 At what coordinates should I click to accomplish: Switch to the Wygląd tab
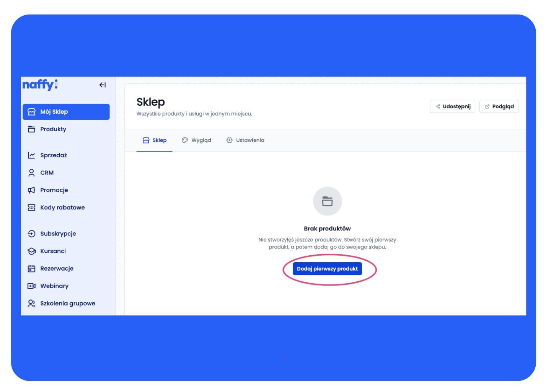[x=196, y=140]
